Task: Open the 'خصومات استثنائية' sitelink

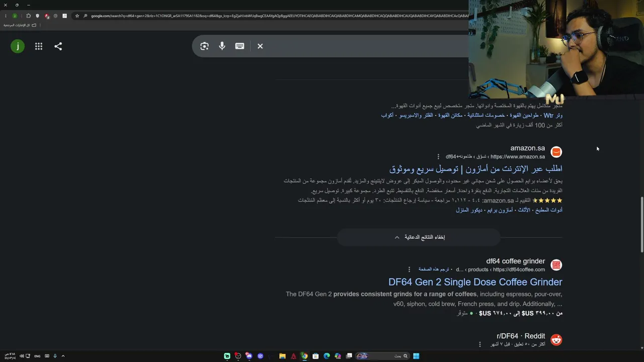Action: [x=486, y=116]
